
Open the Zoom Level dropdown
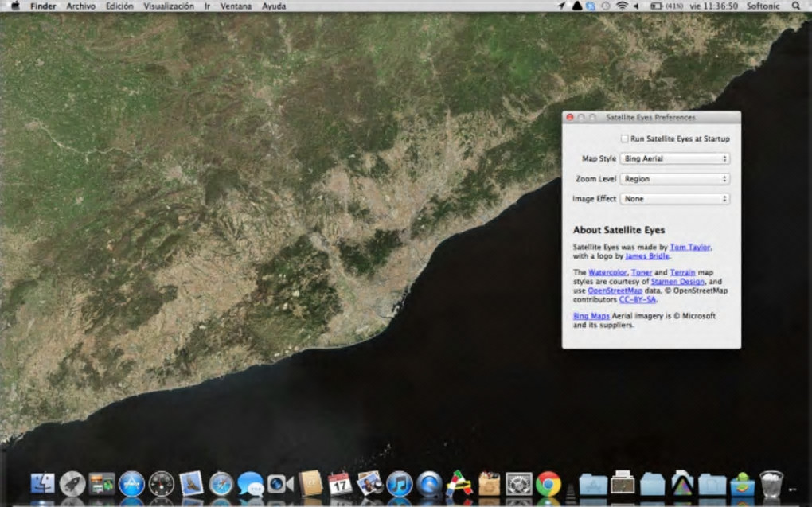675,179
